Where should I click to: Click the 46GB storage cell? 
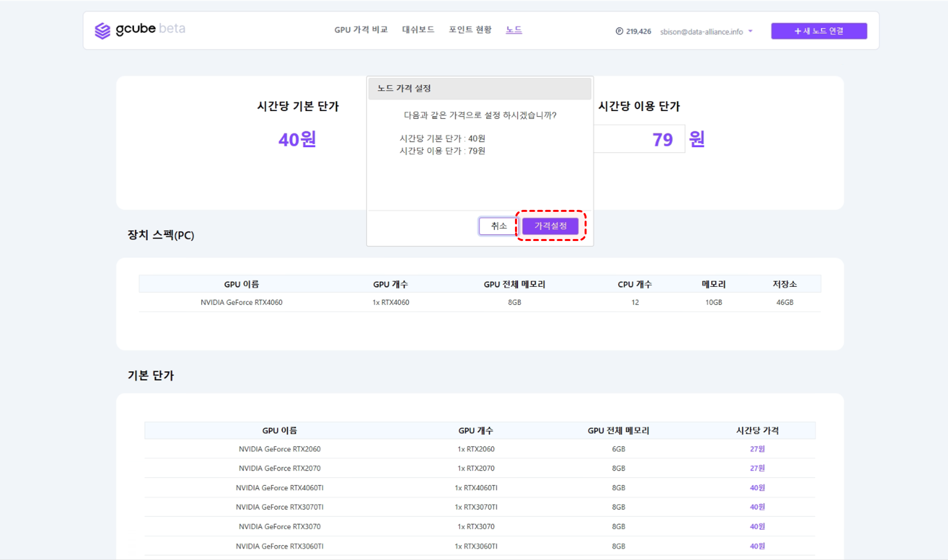785,302
